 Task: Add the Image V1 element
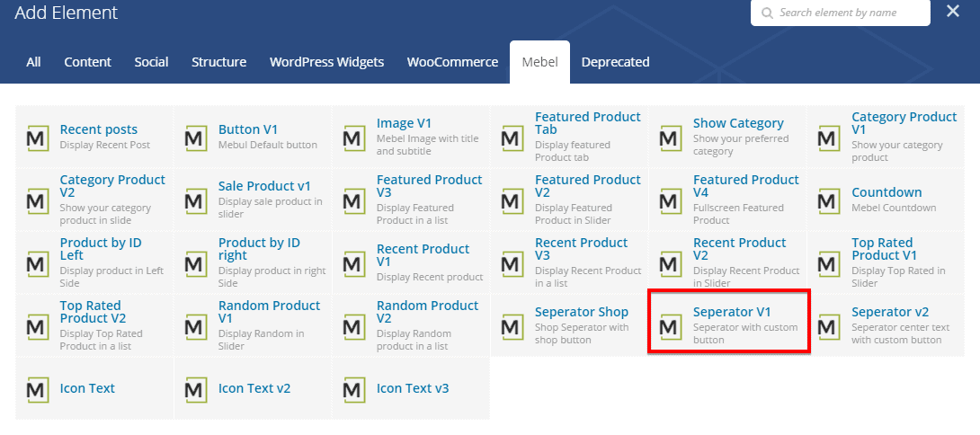pos(404,124)
